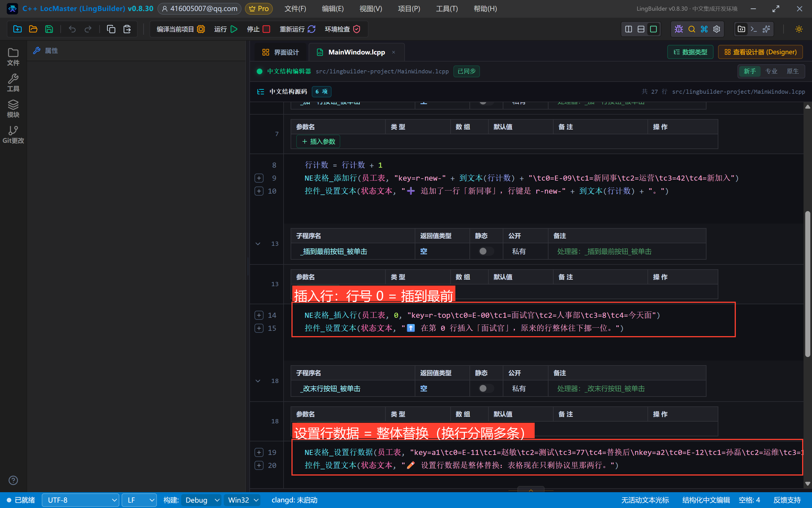
Task: Expand the plus box on line 14
Action: (x=259, y=315)
